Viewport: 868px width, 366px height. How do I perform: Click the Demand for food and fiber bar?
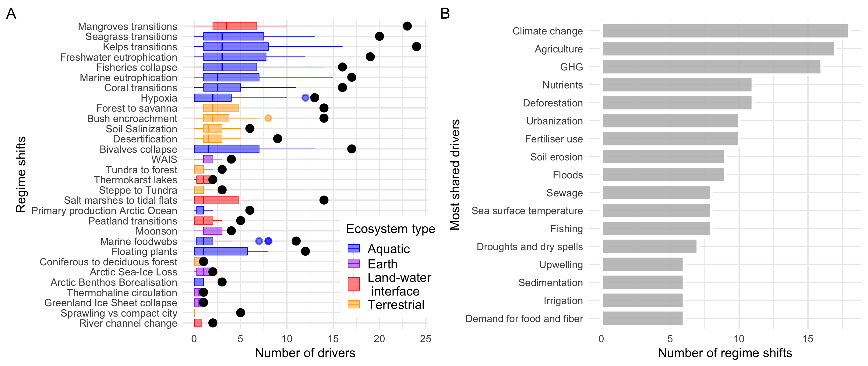point(642,318)
